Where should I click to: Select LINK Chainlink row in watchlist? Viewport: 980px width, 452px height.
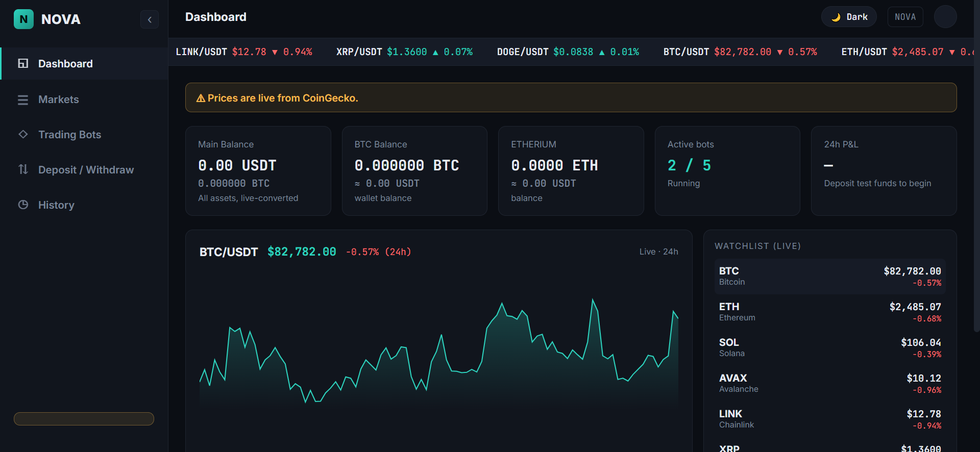tap(830, 419)
